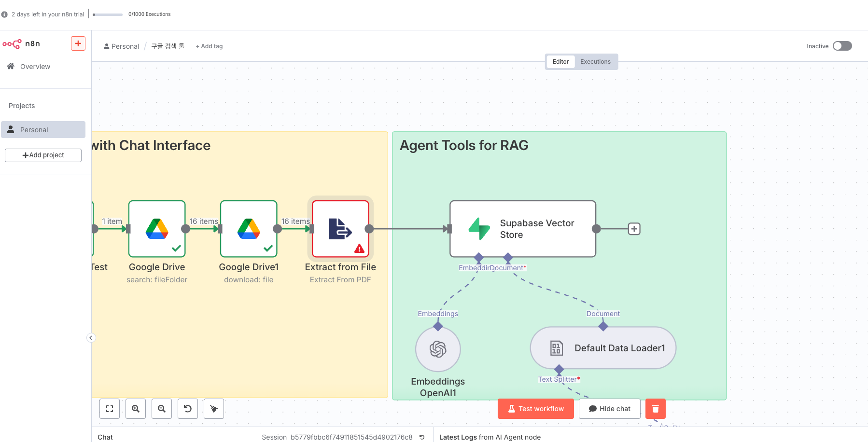Click the Test workflow button

(536, 409)
